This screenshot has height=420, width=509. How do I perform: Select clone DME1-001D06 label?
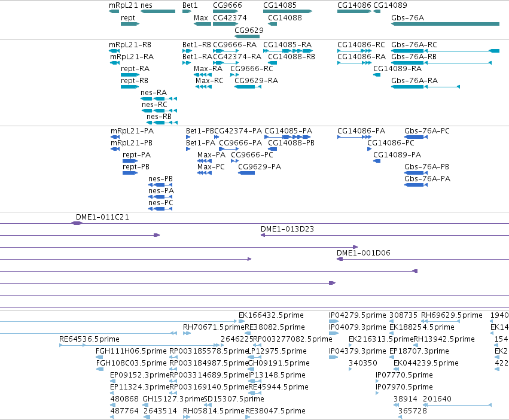(x=363, y=253)
